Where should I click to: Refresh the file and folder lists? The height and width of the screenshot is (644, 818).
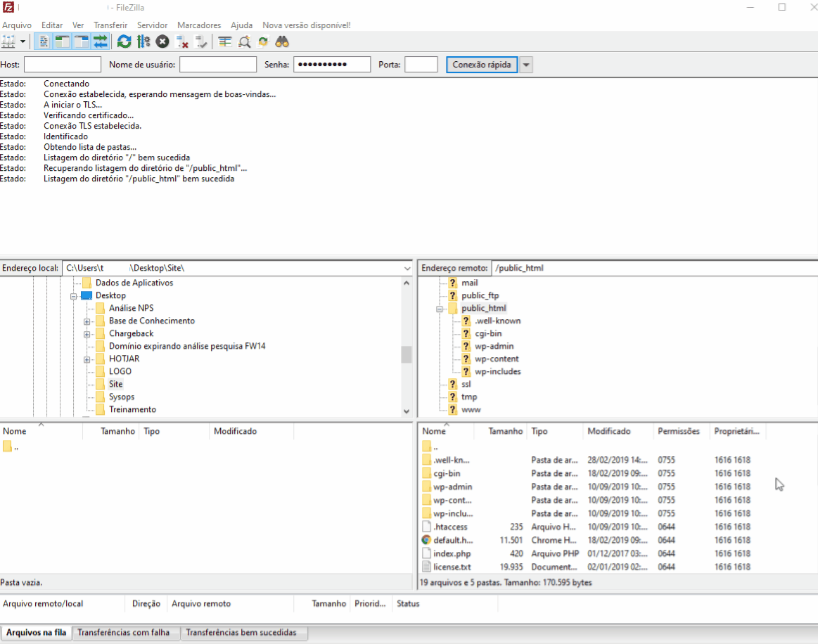124,41
